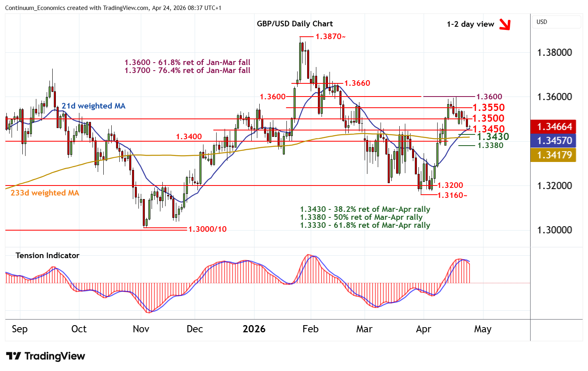Click the 1.3160~ low level label
588x371 pixels.
point(452,195)
